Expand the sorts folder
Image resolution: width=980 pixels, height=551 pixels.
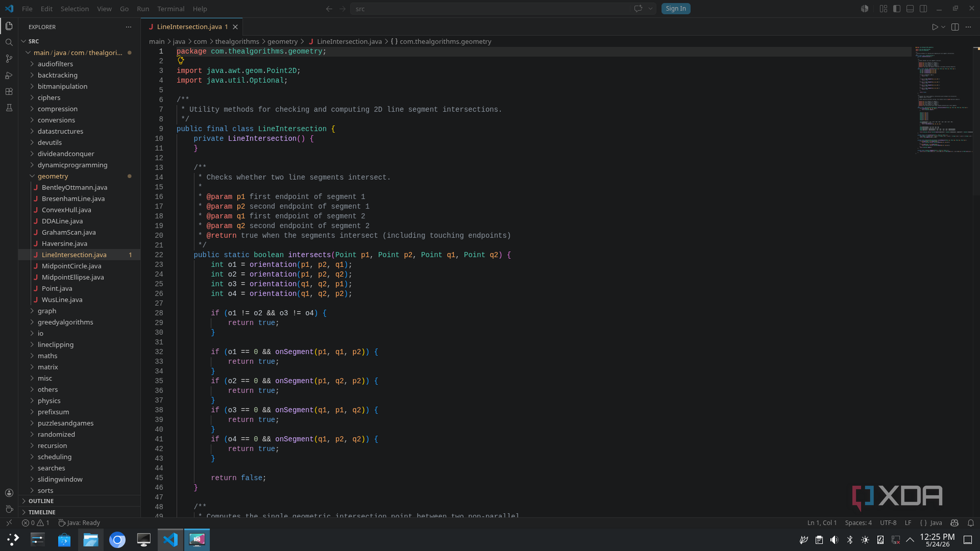click(80, 490)
